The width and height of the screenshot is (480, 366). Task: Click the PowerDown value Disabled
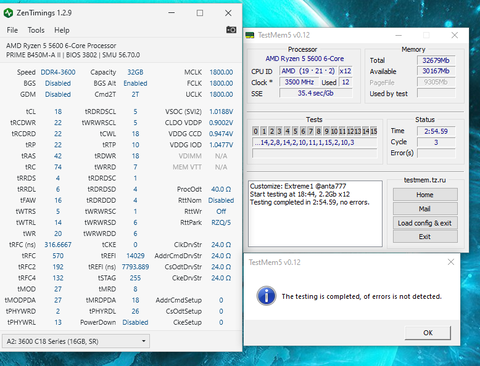tap(135, 322)
